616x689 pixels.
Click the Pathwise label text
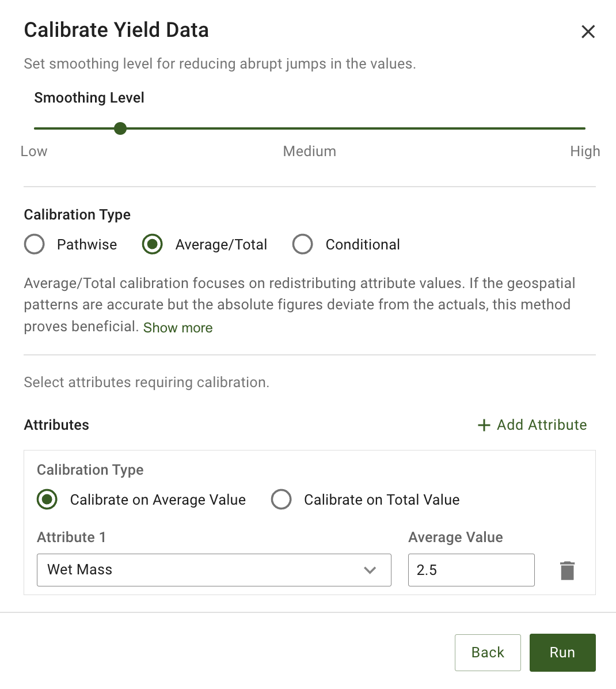[87, 245]
